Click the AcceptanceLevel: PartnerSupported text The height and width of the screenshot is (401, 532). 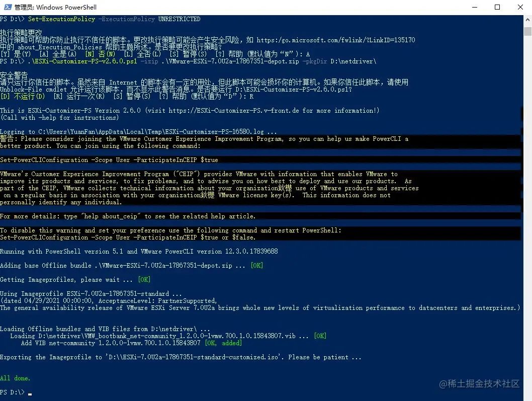pos(157,301)
